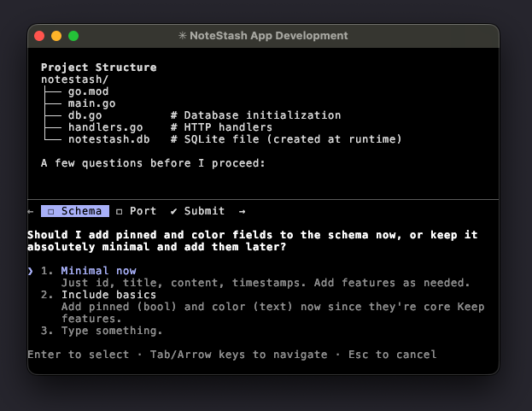Image resolution: width=532 pixels, height=411 pixels.
Task: Click the left arrow before Schema
Action: pyautogui.click(x=31, y=211)
